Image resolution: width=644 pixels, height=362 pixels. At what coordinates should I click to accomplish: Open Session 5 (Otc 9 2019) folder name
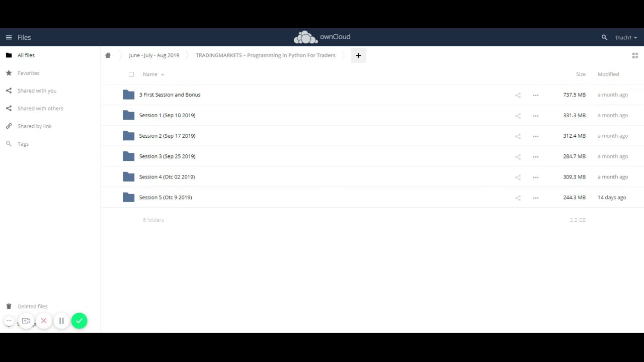click(x=166, y=198)
